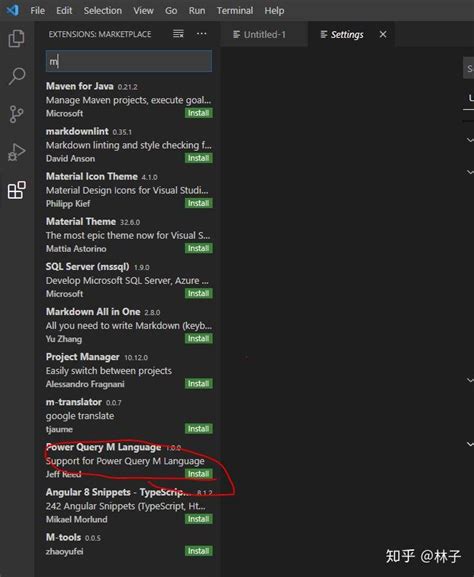The image size is (474, 577).
Task: Open the Explorer view in activity bar
Action: pos(17,38)
